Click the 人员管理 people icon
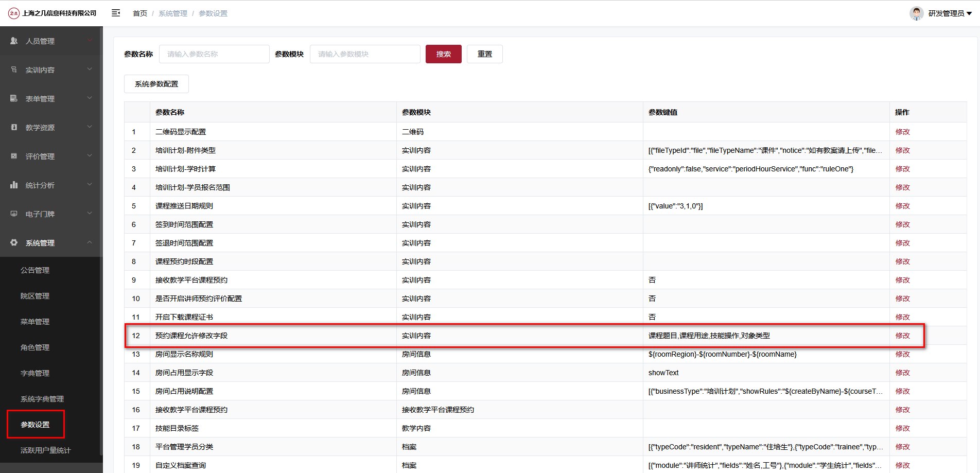 (14, 41)
